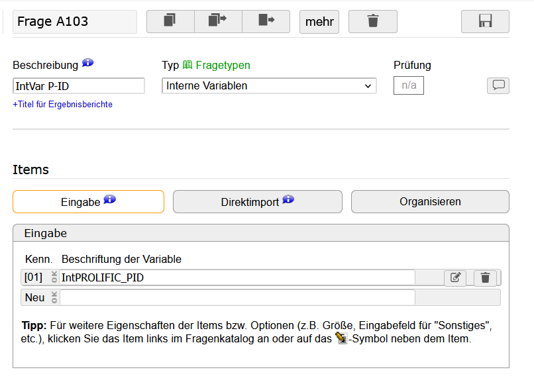
Task: Open the comment speech bubble icon
Action: pos(498,85)
